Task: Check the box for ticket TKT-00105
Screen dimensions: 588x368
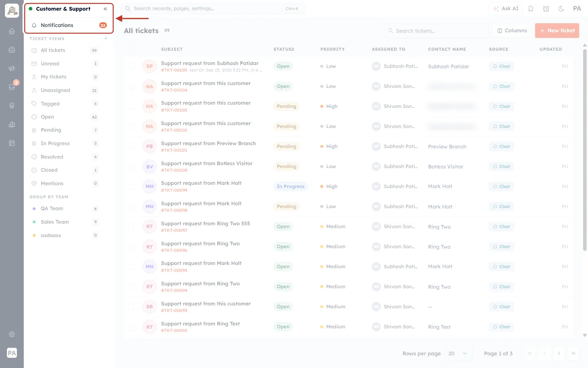Action: pos(131,66)
